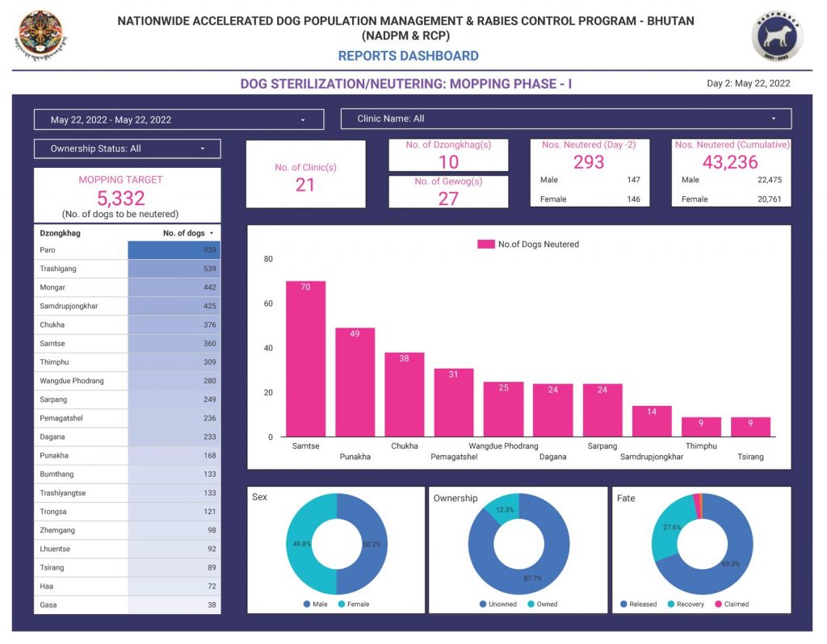Image resolution: width=827 pixels, height=644 pixels.
Task: Toggle Female legend item in Sex chart
Action: [x=341, y=604]
